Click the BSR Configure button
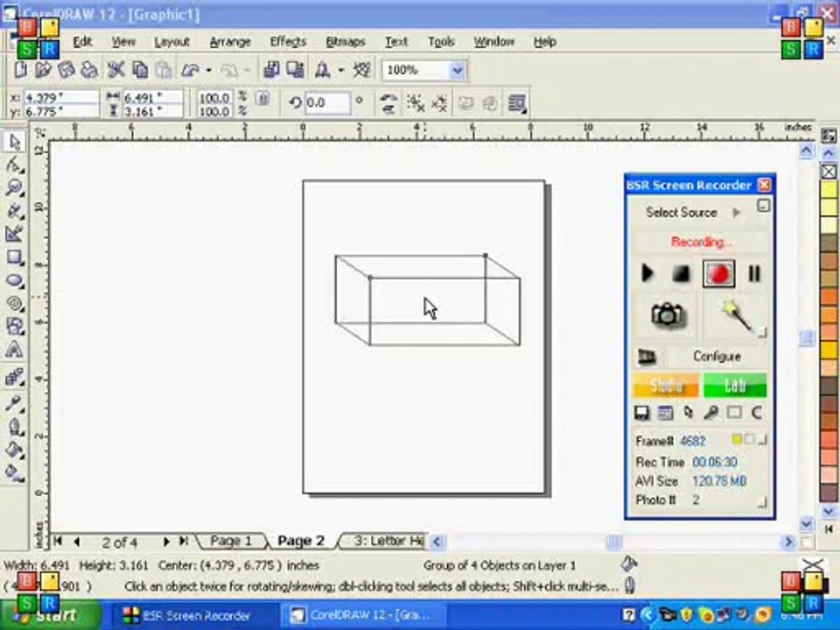The height and width of the screenshot is (630, 840). coord(717,356)
